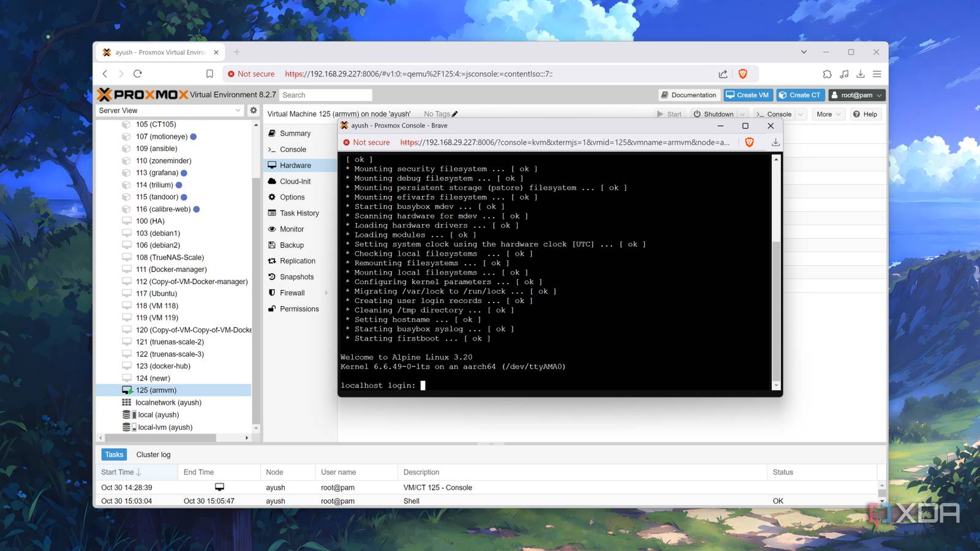Click the Brave Shields icon in the address bar

click(743, 73)
